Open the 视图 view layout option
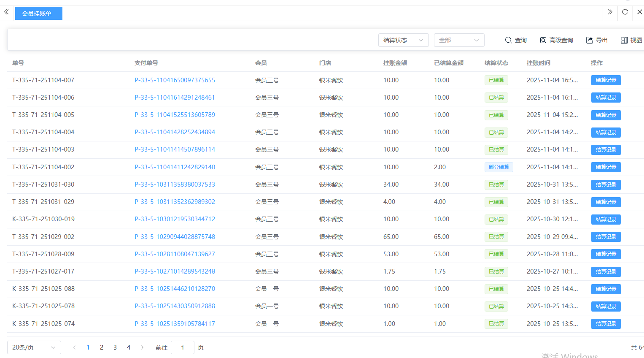 [631, 40]
